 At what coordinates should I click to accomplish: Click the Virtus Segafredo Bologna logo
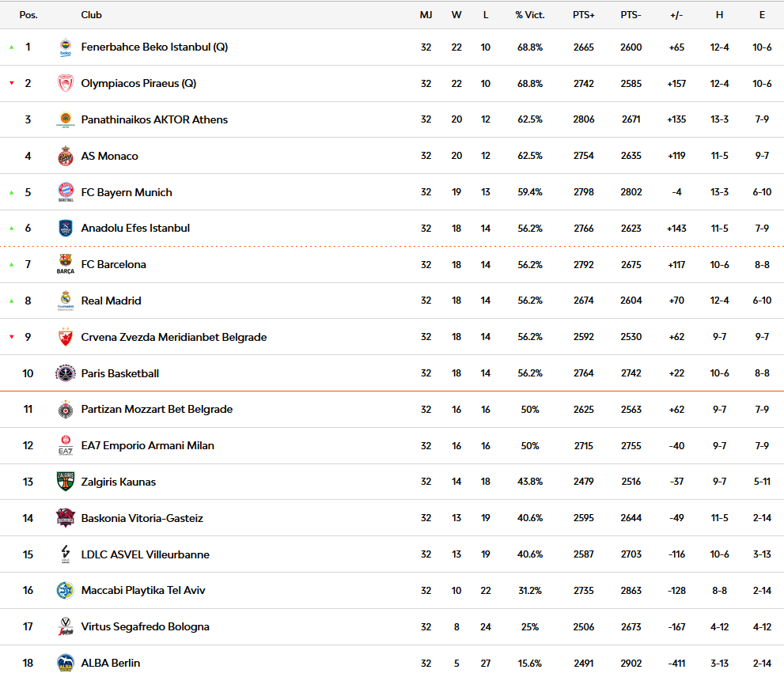tap(66, 627)
